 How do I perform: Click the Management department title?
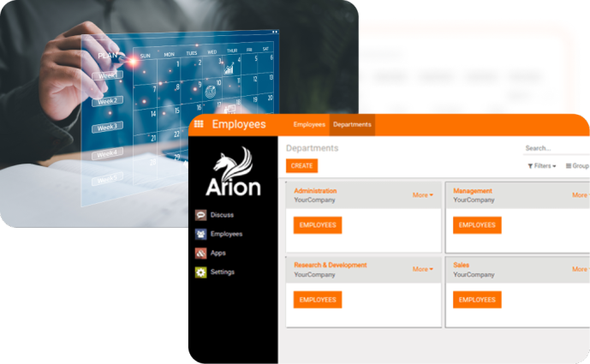(473, 191)
